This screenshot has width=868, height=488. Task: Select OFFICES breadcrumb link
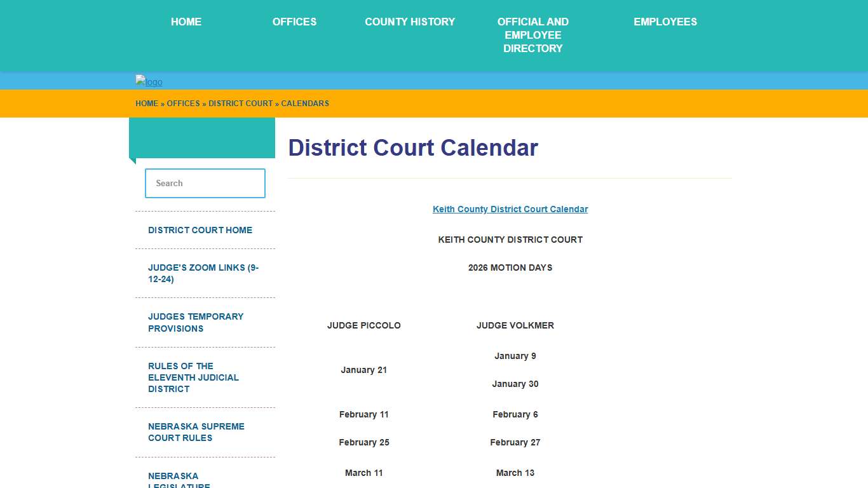[x=184, y=104]
